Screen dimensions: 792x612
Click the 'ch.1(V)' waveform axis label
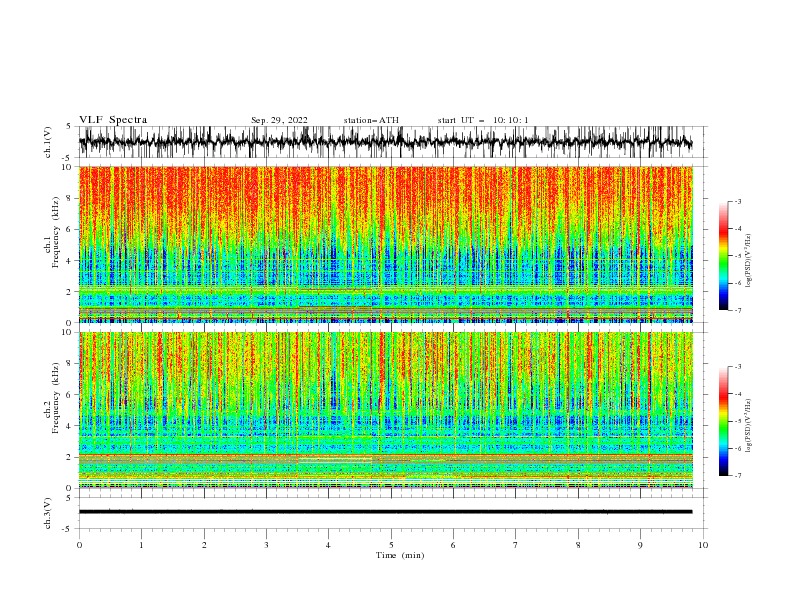coord(48,142)
